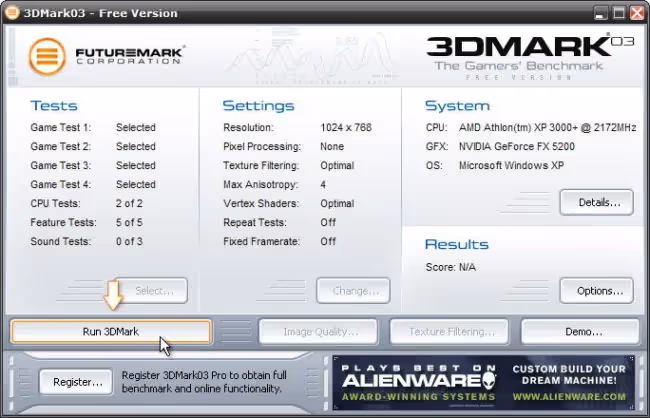This screenshot has height=418, width=650.
Task: Click the Sound Tests value 0 of 3
Action: (129, 241)
